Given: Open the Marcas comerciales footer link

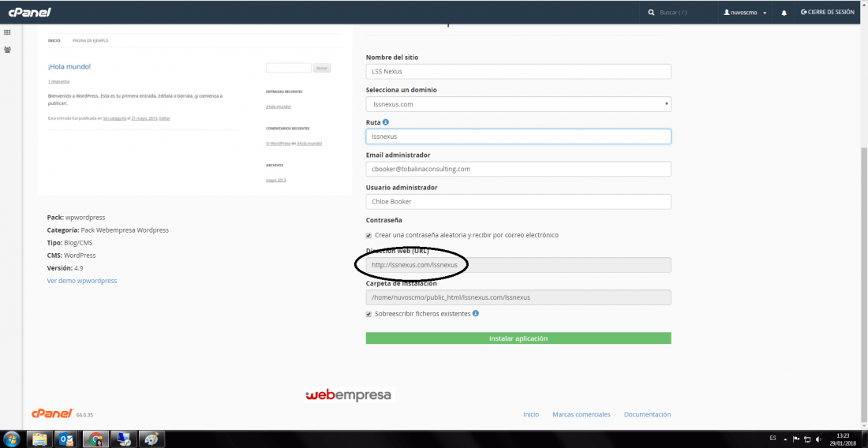Looking at the screenshot, I should (582, 414).
